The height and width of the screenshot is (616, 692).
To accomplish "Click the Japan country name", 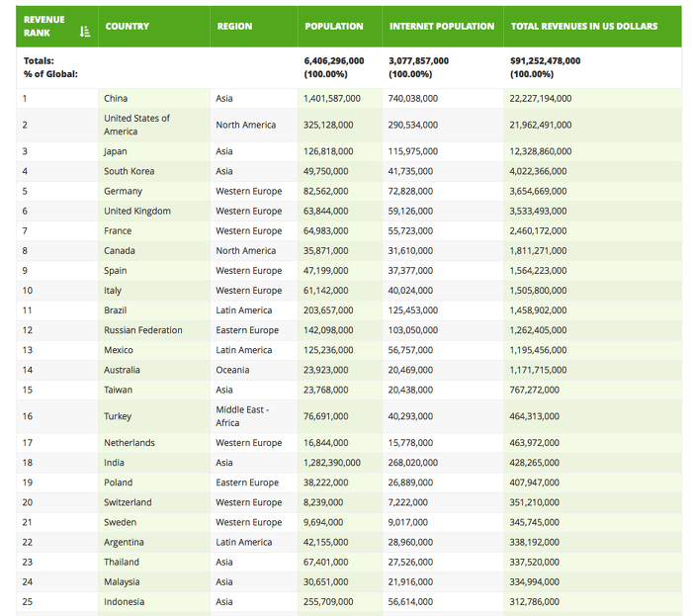I will [116, 151].
